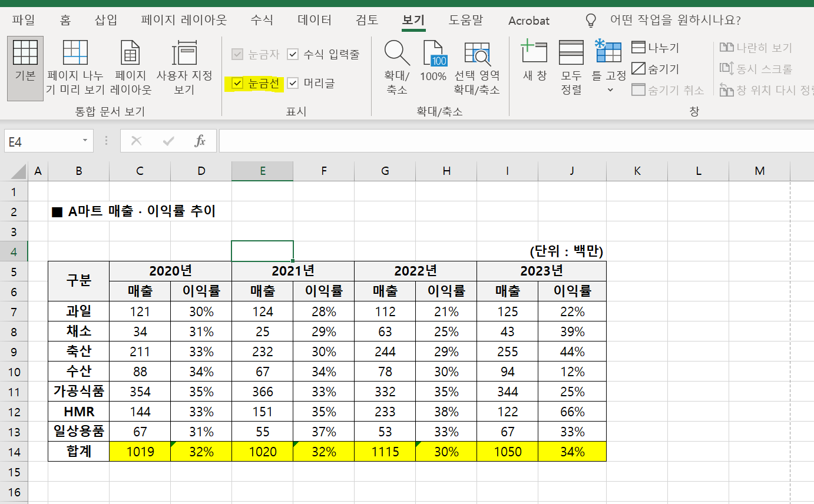Screen dimensions: 814x504
Task: Toggle the 머리글 headings checkbox
Action: (x=293, y=83)
